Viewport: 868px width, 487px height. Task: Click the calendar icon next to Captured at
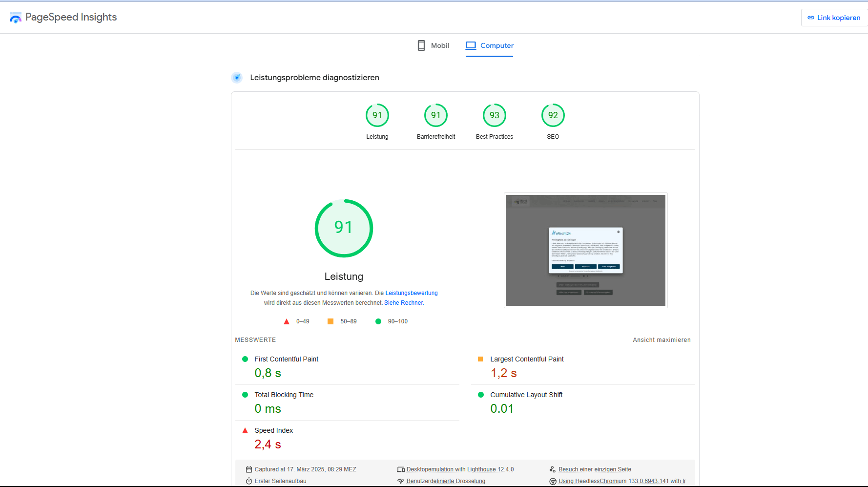pos(249,469)
